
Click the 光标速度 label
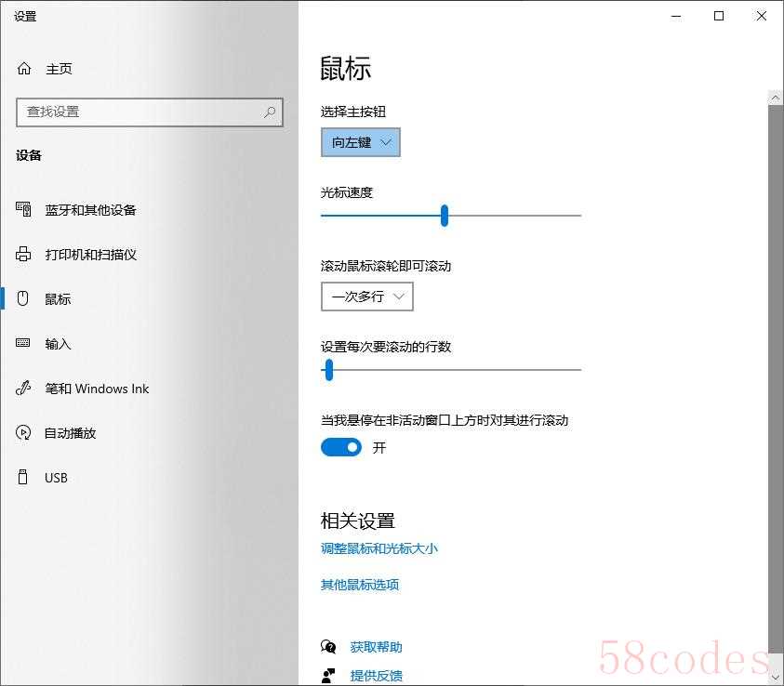click(347, 192)
